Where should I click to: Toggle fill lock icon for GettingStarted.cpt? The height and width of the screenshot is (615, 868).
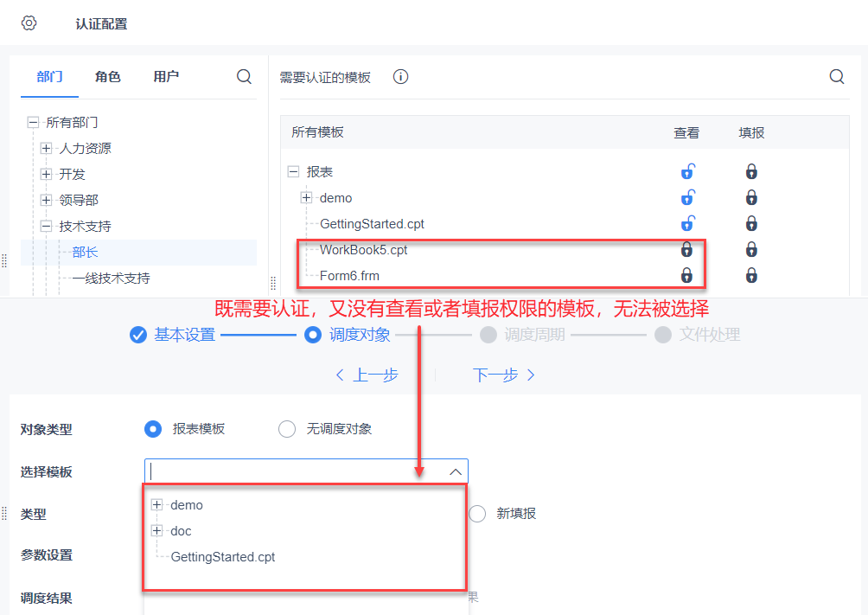[x=751, y=224]
